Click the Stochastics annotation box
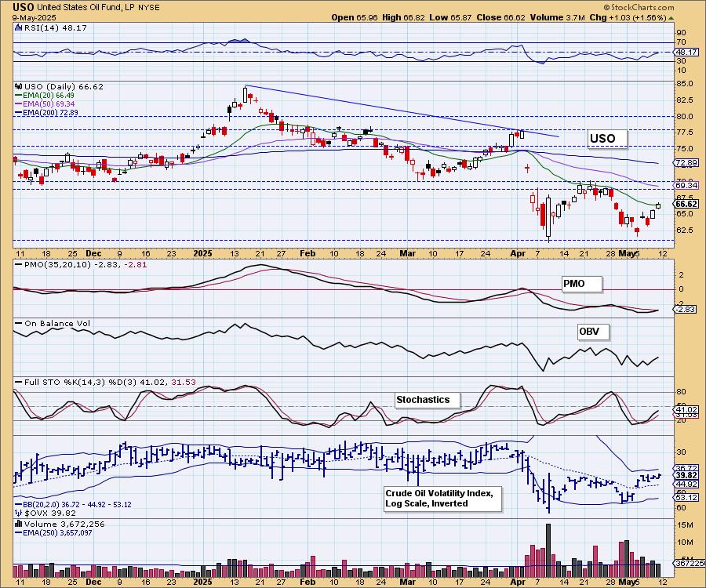The image size is (706, 588). (428, 400)
